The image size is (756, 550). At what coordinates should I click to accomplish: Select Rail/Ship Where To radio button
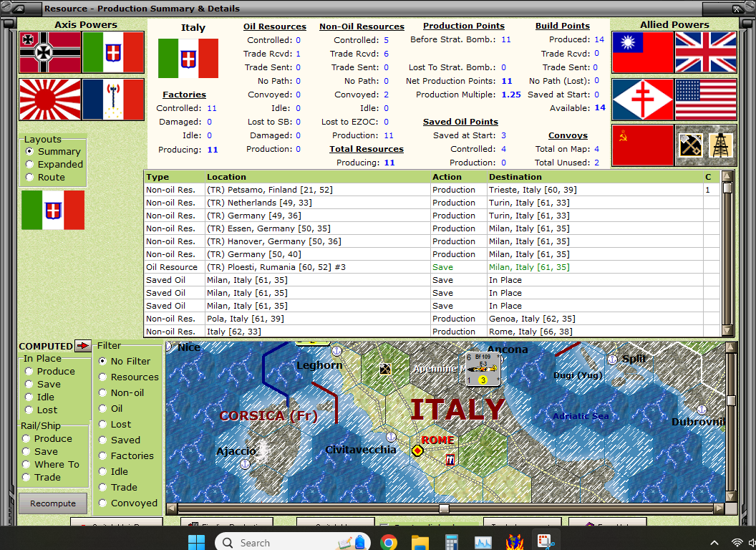click(26, 464)
